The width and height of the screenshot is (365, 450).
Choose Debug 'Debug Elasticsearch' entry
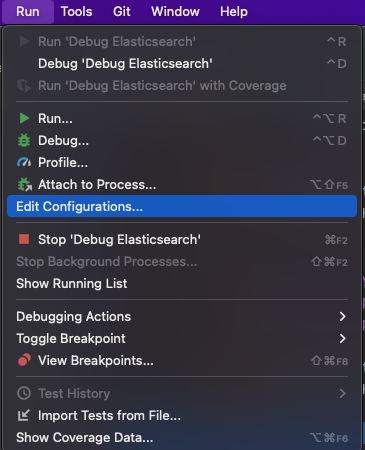pos(182,64)
